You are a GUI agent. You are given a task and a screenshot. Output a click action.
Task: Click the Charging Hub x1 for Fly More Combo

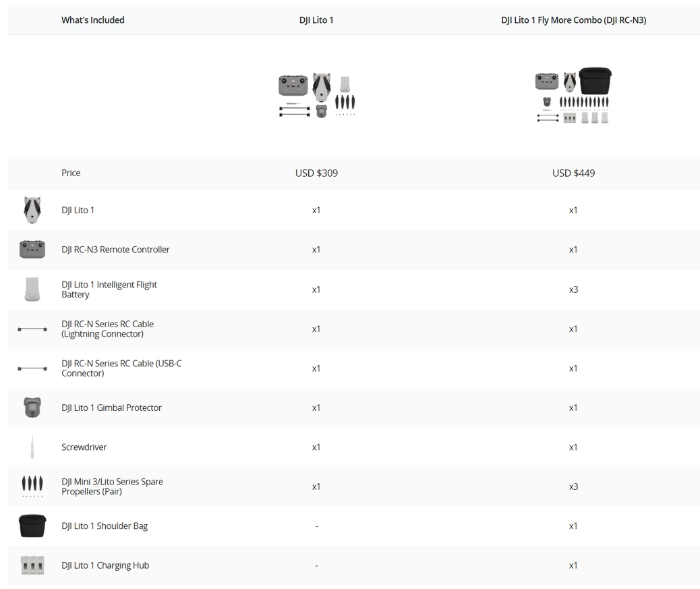(x=573, y=565)
